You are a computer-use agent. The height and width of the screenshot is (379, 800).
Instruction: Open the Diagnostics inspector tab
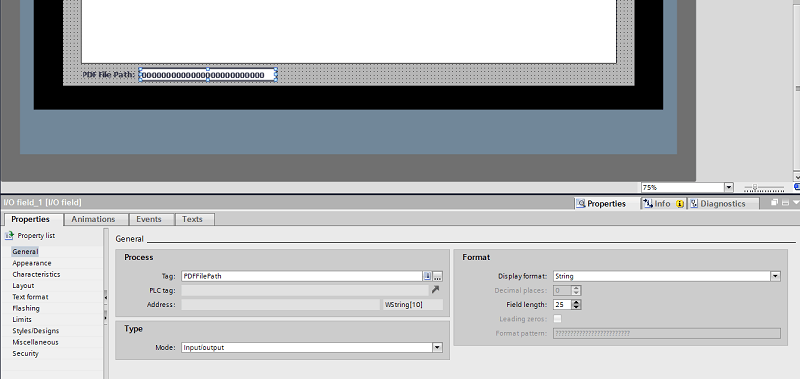point(722,204)
